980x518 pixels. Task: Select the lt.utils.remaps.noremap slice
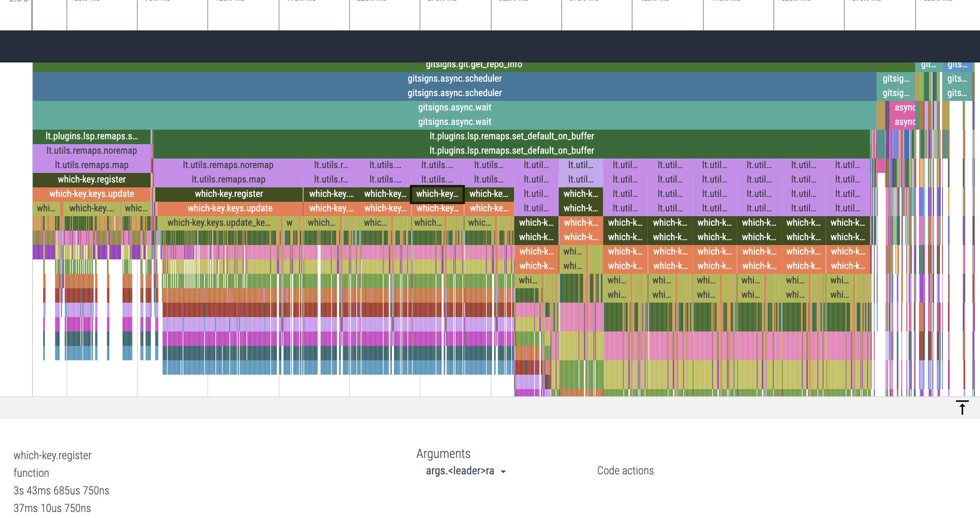click(91, 151)
